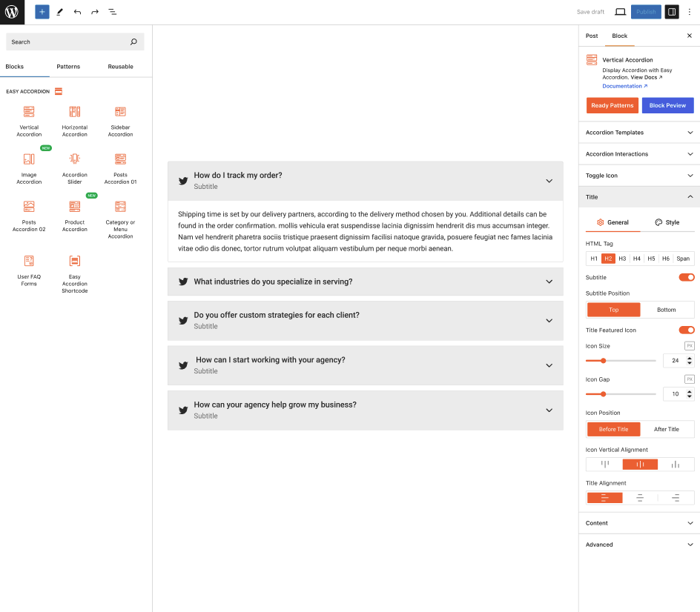Adjust the Icon Size slider
This screenshot has height=612, width=700.
[604, 361]
